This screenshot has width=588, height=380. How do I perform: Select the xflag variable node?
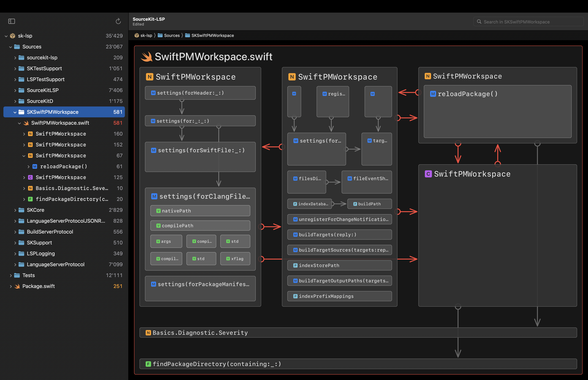tap(235, 259)
